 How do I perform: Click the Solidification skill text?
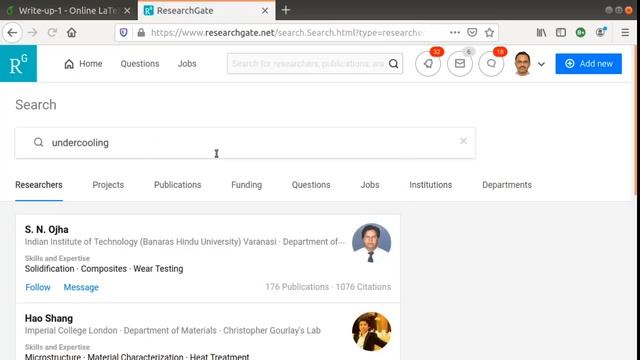pyautogui.click(x=49, y=269)
